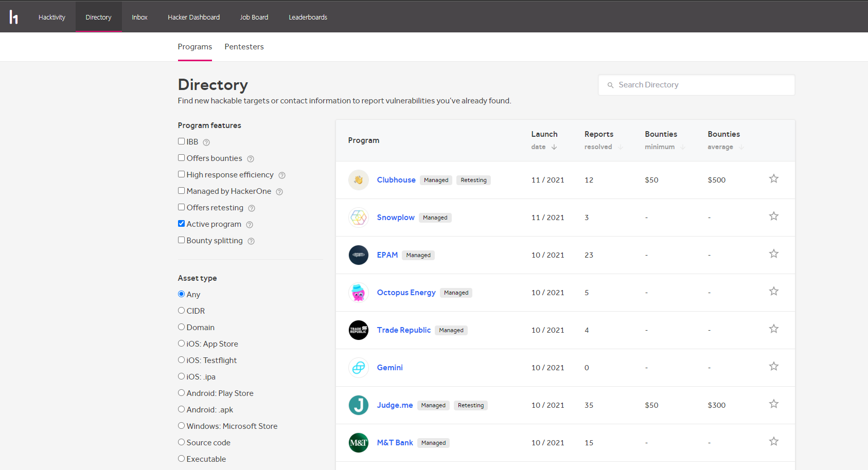Star the Trade Republic program

coord(773,329)
